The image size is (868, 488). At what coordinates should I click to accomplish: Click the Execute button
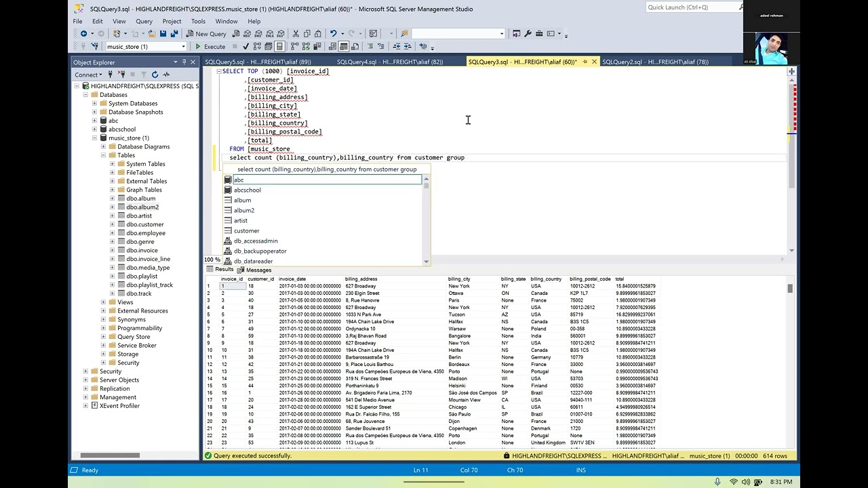pos(211,46)
